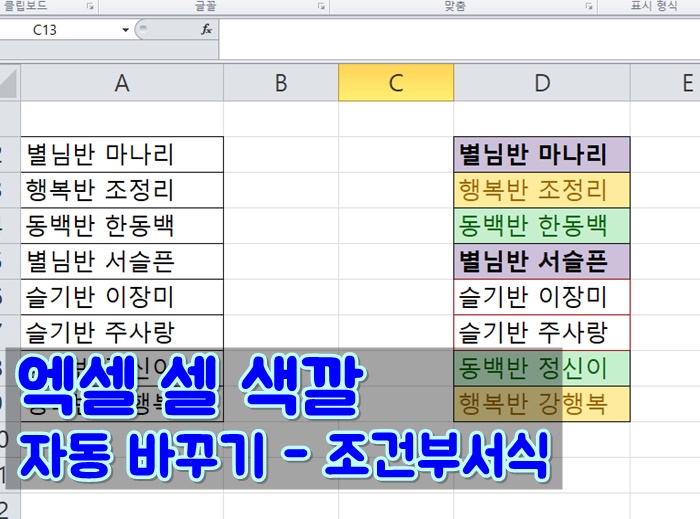
Task: Select cell '별님반 서슬픈' in column A
Action: click(x=122, y=262)
